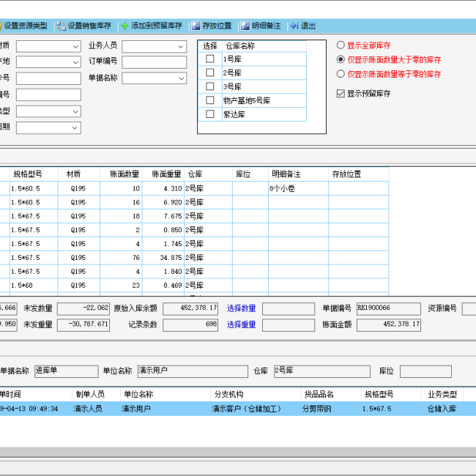Click the 设置销售库存 toolbar icon
Image resolution: width=476 pixels, height=476 pixels.
61,26
